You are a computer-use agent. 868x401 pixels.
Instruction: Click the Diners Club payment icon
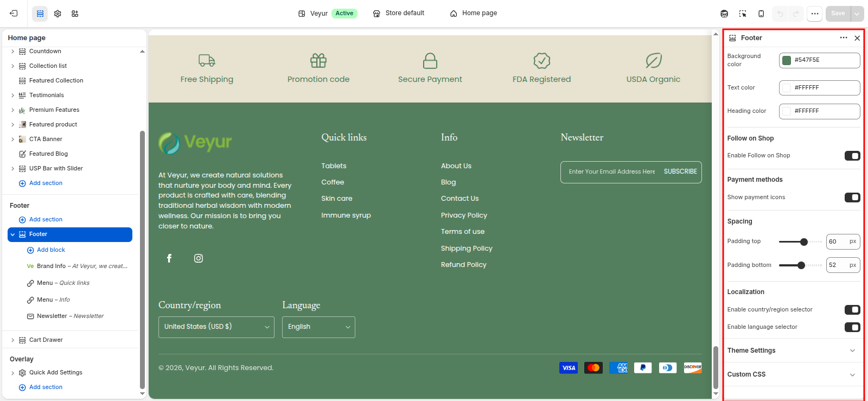pos(668,368)
